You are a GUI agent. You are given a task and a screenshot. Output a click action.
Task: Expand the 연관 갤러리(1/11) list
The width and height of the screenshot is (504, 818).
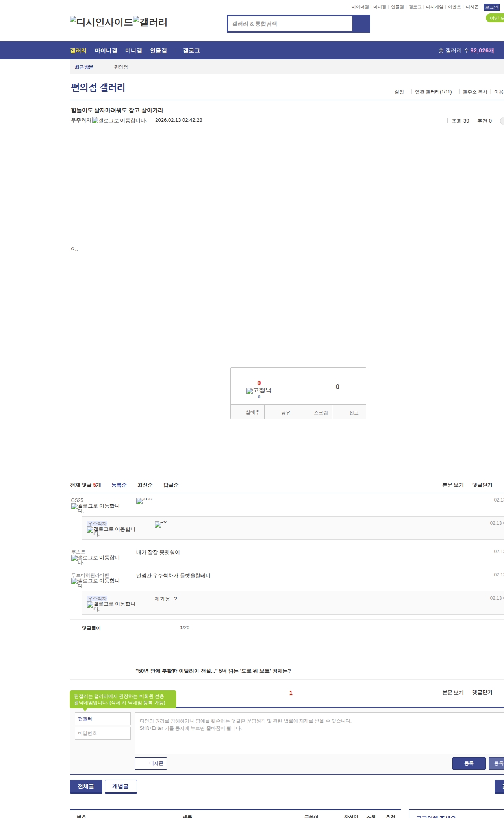[x=433, y=92]
